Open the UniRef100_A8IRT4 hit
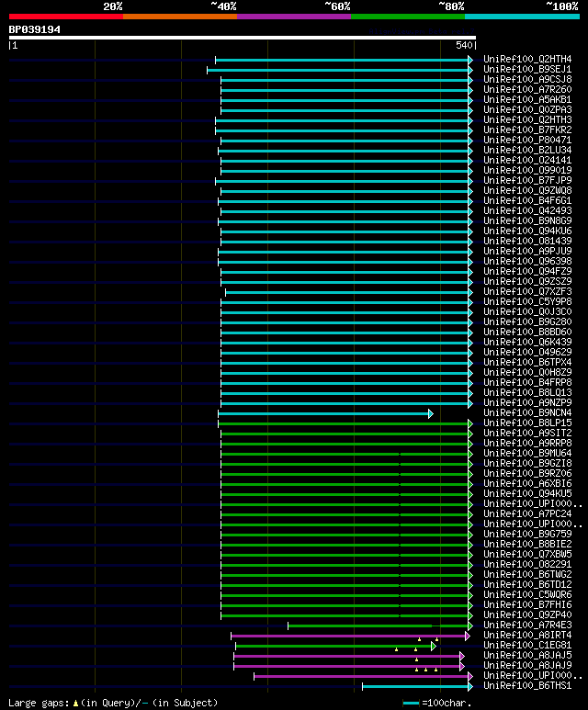Screen dimensions: 588x710 [x=527, y=636]
